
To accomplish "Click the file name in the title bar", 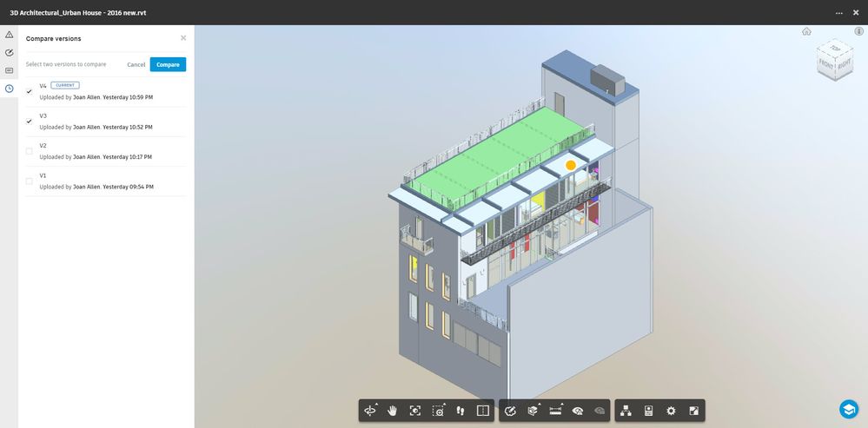I will pos(78,13).
